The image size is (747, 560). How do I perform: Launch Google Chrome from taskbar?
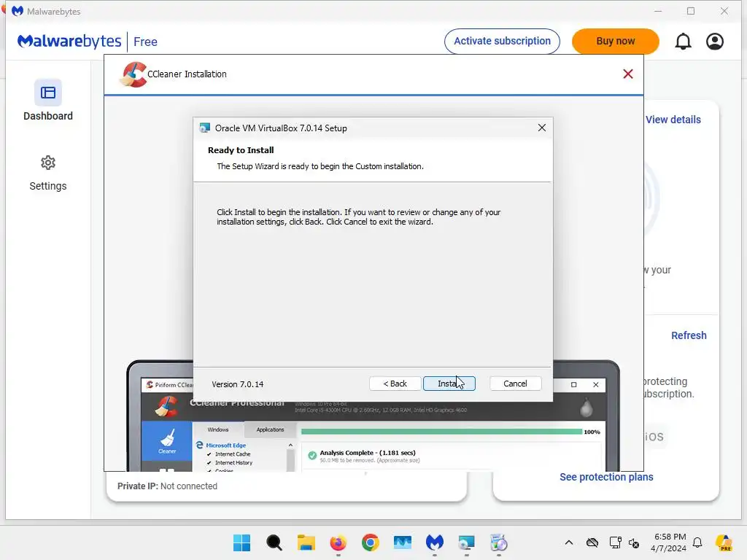pyautogui.click(x=370, y=542)
